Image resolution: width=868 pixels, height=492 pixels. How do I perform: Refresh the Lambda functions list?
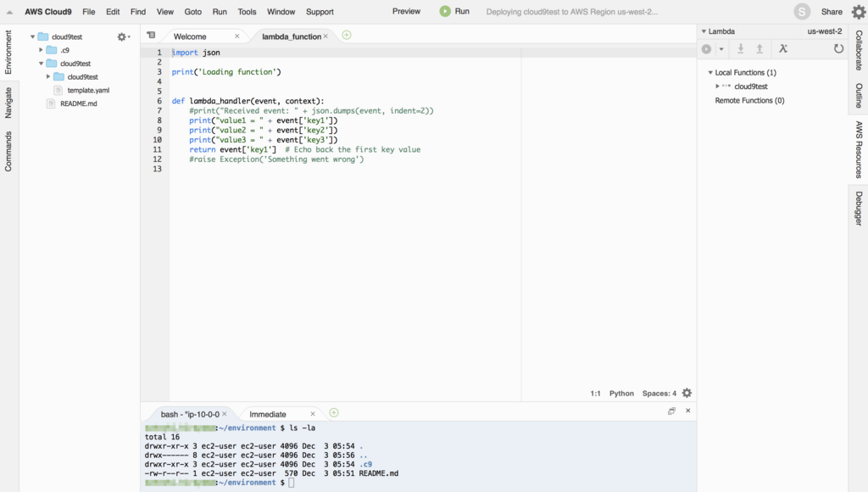(x=838, y=48)
